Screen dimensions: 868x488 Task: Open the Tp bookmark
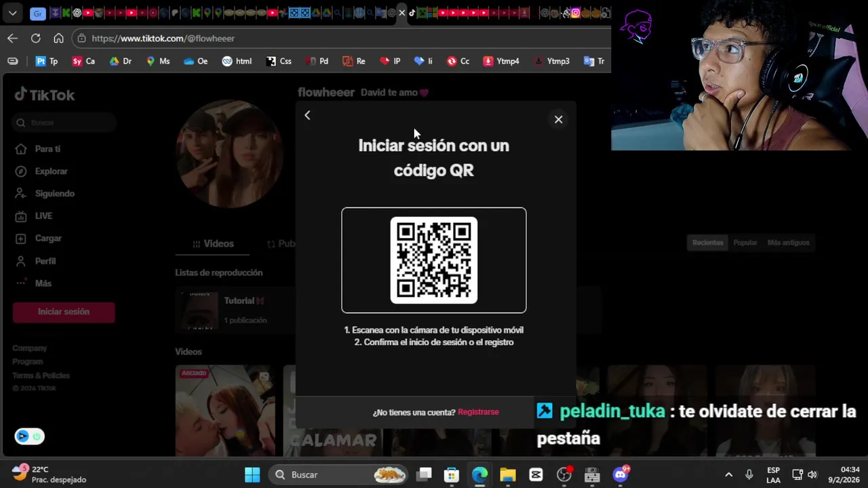pyautogui.click(x=47, y=61)
